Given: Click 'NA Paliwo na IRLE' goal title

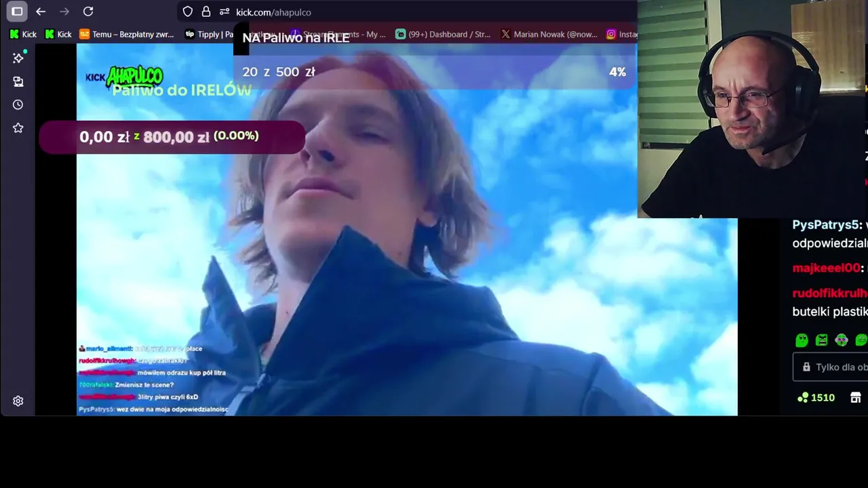Looking at the screenshot, I should coord(296,38).
